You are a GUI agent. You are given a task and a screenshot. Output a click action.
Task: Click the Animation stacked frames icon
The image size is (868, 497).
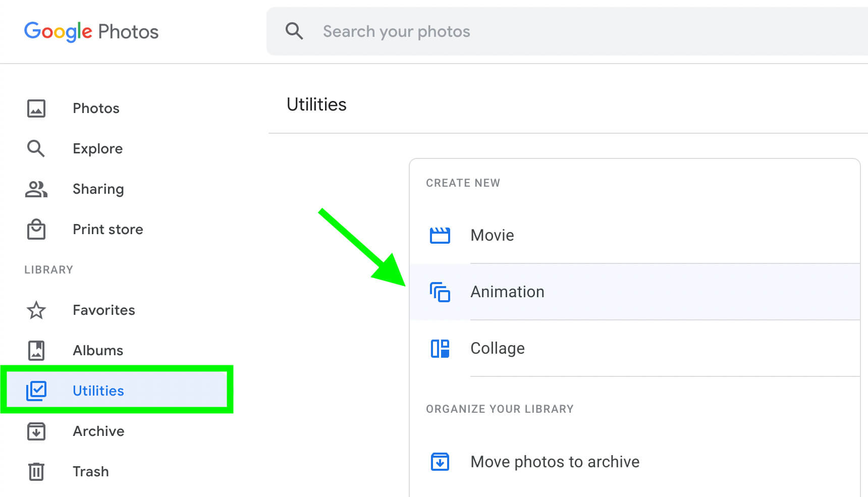(440, 292)
